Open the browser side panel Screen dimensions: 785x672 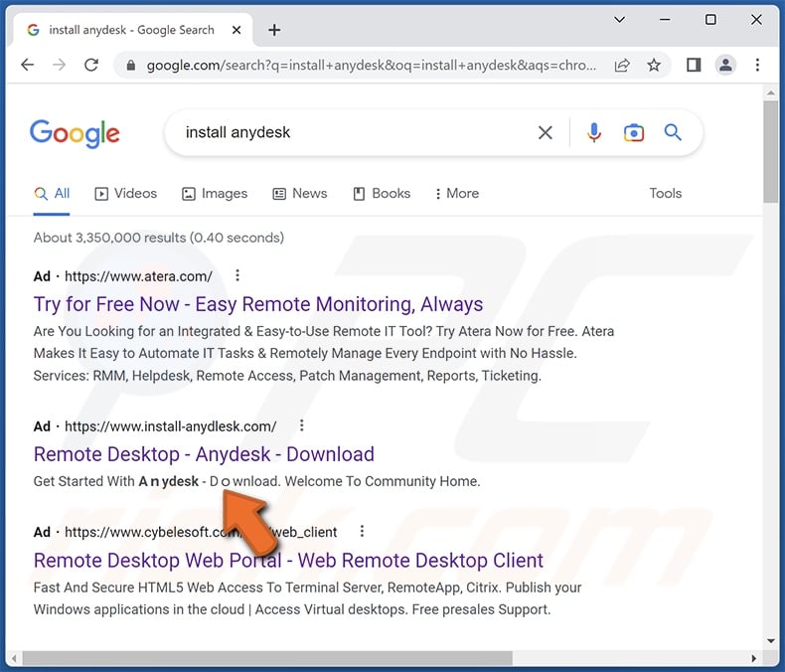click(694, 65)
